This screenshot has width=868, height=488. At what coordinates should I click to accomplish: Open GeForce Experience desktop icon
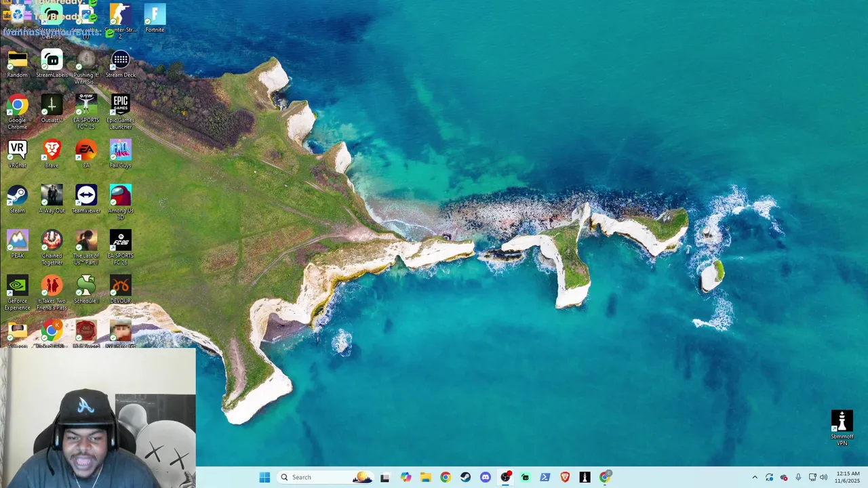[18, 293]
